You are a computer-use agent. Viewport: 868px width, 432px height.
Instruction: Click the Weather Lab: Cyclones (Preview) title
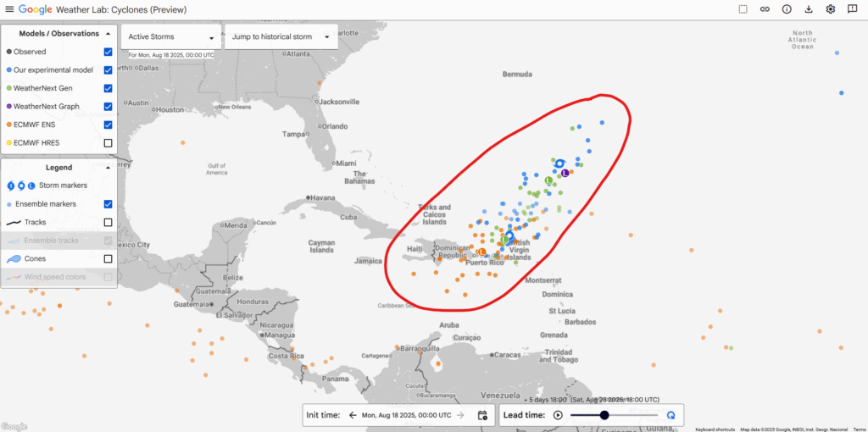pyautogui.click(x=122, y=9)
